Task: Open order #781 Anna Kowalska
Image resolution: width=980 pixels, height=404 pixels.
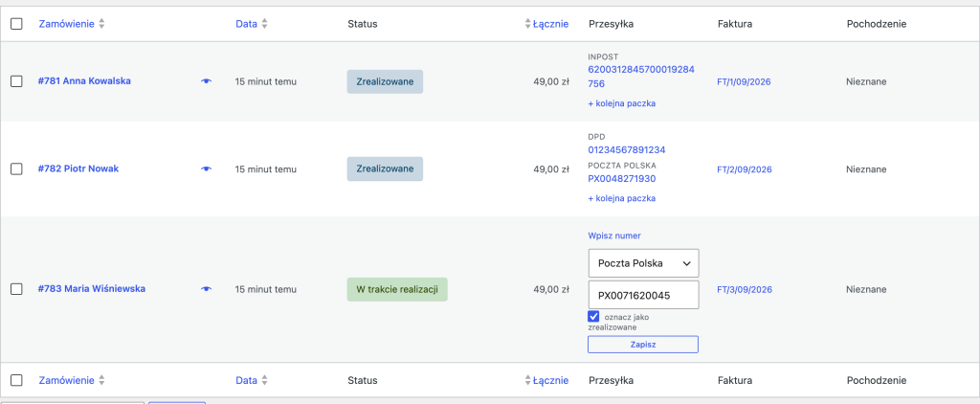Action: [x=84, y=81]
